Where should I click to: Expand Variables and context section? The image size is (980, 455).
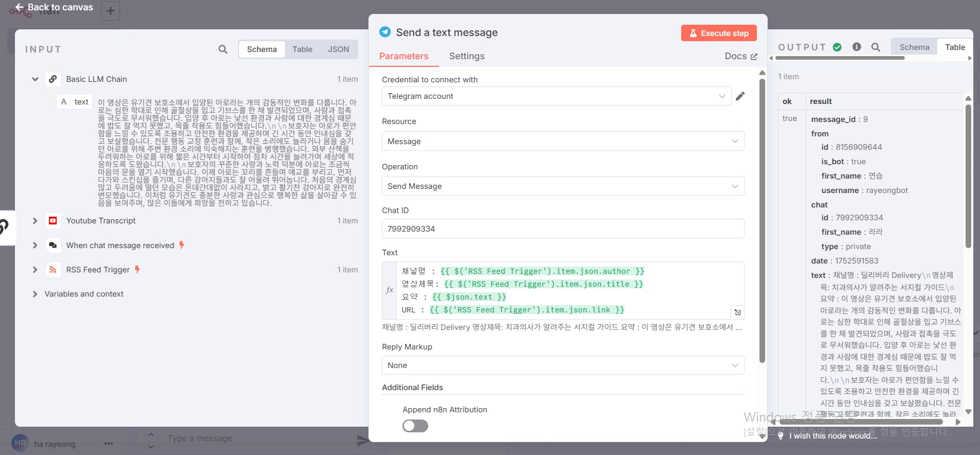(35, 294)
